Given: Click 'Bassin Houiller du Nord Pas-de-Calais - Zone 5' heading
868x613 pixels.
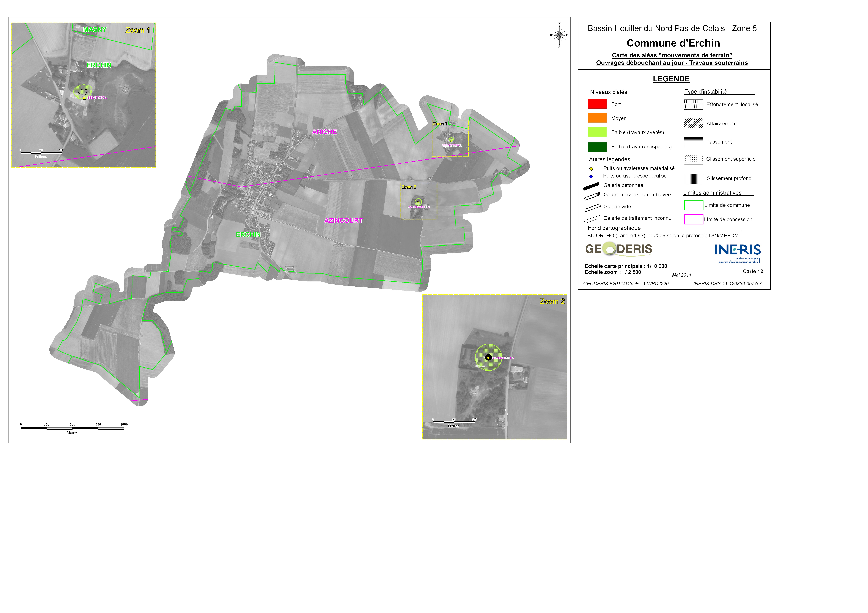Looking at the screenshot, I should pos(672,28).
